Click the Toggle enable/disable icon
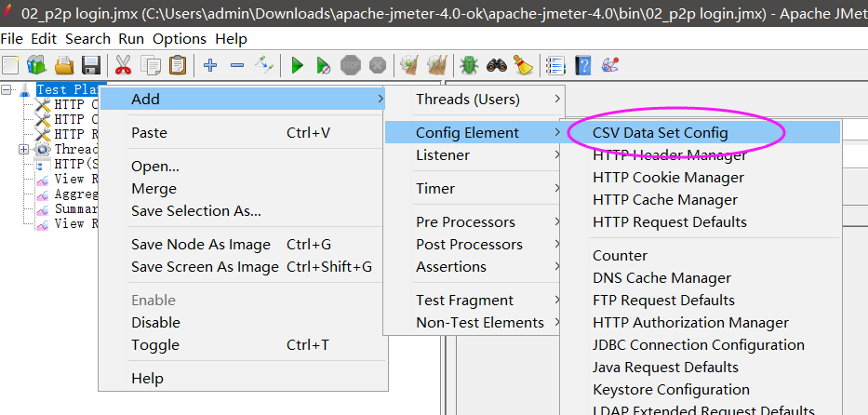Screen dimensions: 868x415 (x=264, y=65)
